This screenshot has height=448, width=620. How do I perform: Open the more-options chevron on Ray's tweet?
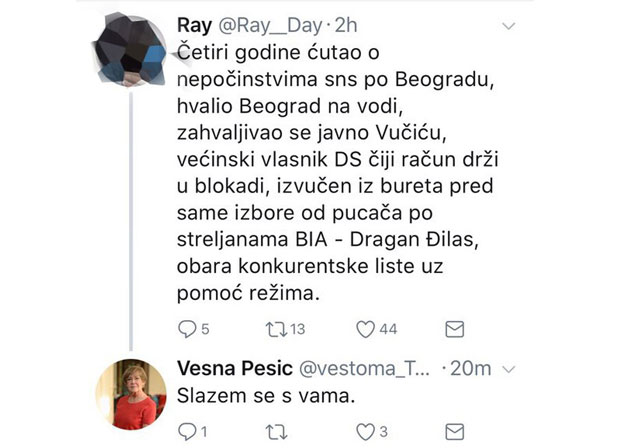510,25
